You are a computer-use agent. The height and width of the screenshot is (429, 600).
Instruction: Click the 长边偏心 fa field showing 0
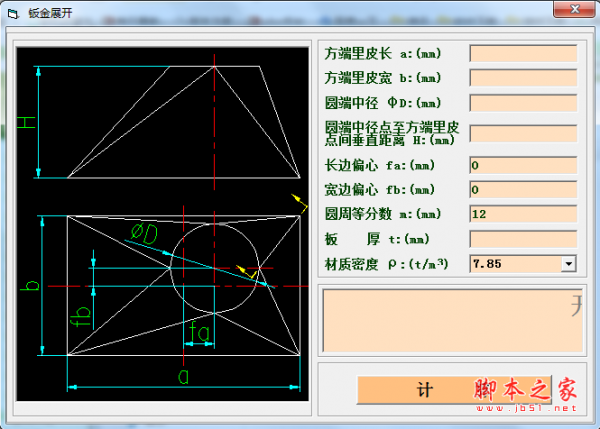[x=523, y=165]
